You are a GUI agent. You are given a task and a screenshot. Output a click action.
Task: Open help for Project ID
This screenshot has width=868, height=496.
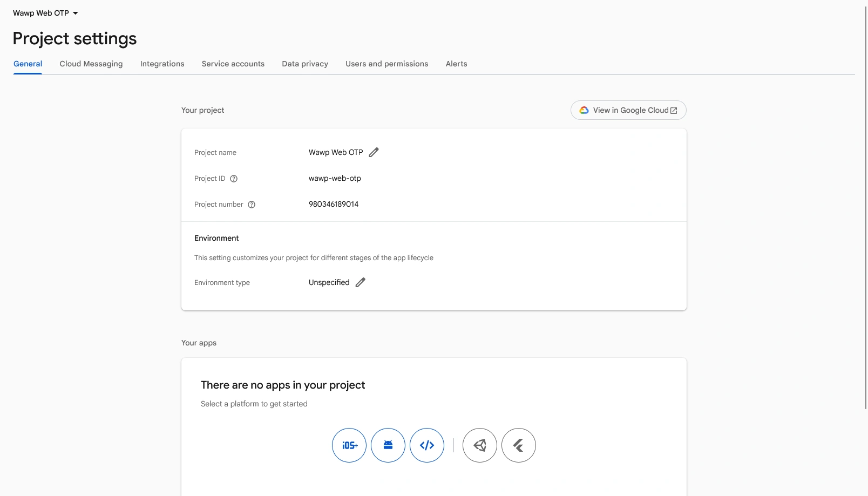234,179
